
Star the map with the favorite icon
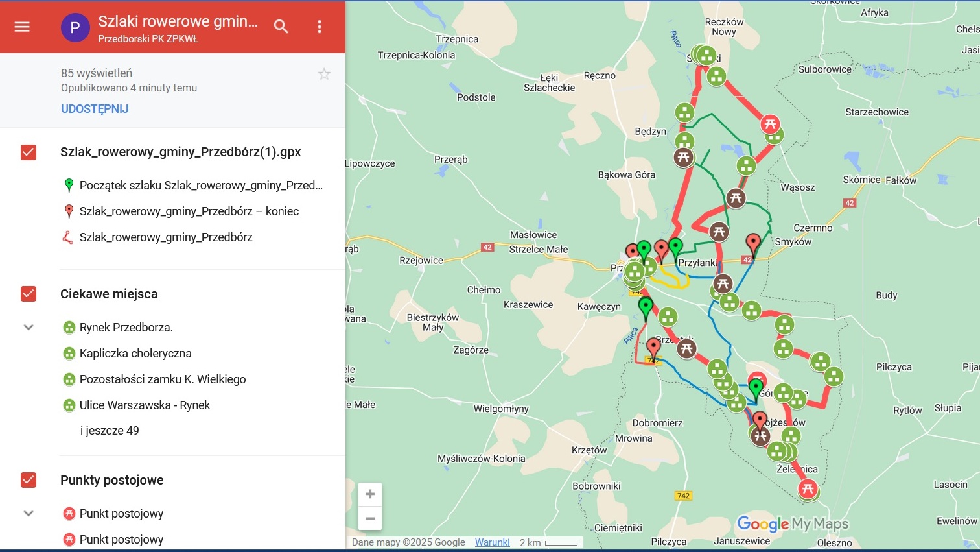[324, 73]
